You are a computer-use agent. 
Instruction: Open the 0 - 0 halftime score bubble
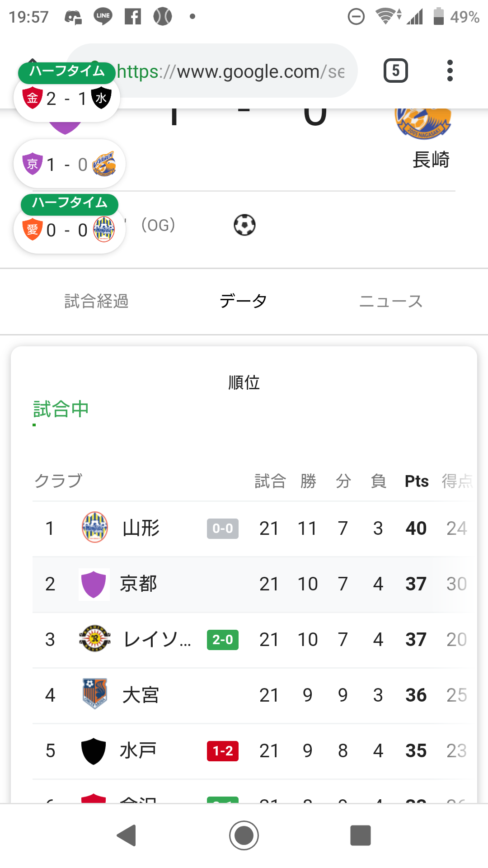point(69,230)
